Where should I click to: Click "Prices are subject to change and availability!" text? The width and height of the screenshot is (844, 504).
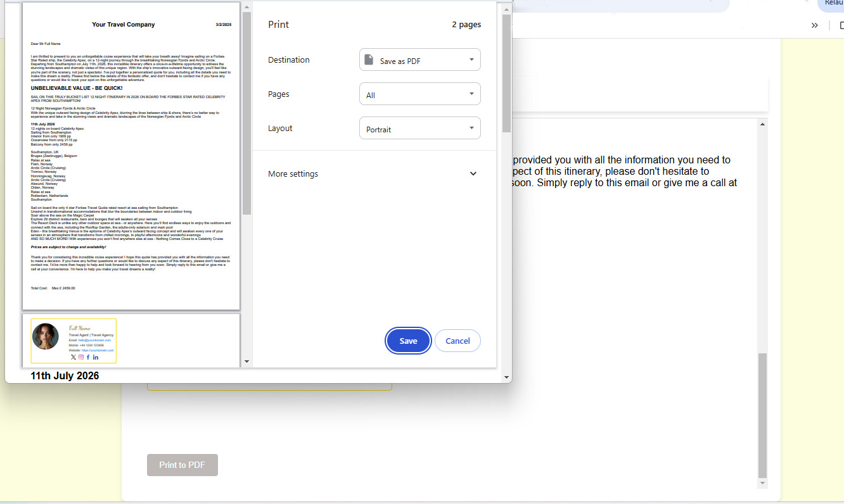68,247
